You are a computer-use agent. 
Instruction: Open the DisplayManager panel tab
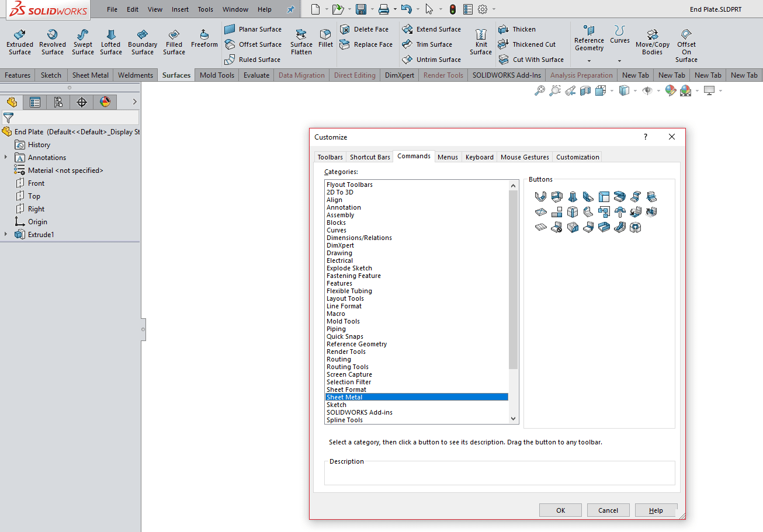point(105,102)
